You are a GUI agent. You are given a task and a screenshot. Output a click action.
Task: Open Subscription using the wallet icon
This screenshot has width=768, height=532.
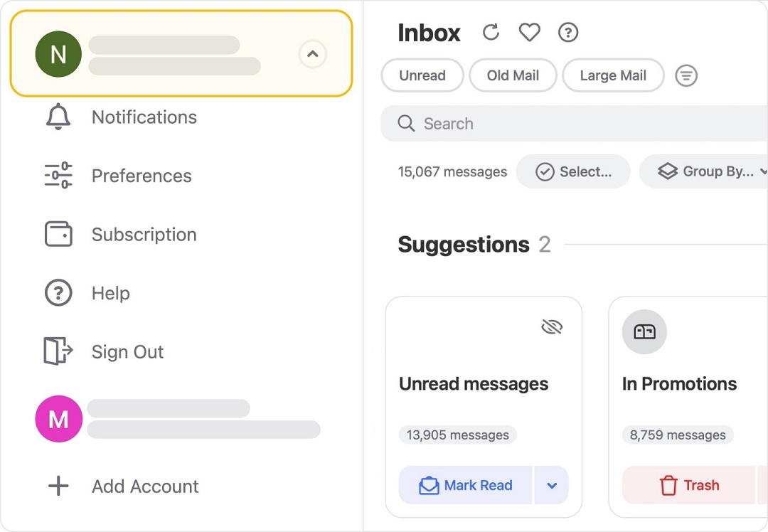(x=58, y=234)
